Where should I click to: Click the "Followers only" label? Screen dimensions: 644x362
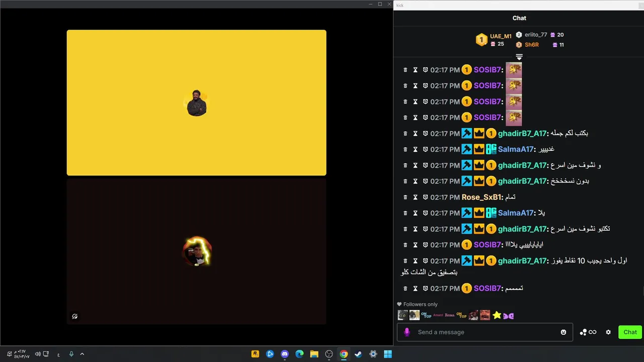click(x=421, y=304)
